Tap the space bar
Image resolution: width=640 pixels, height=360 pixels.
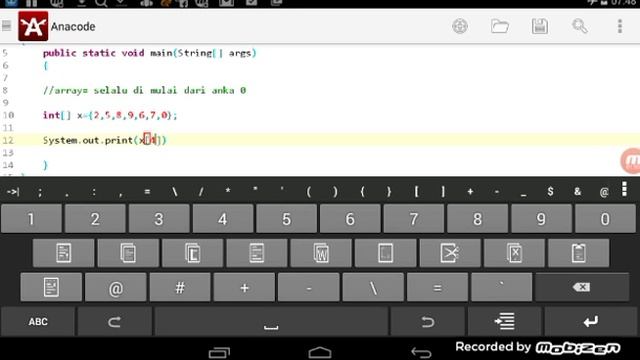click(271, 322)
